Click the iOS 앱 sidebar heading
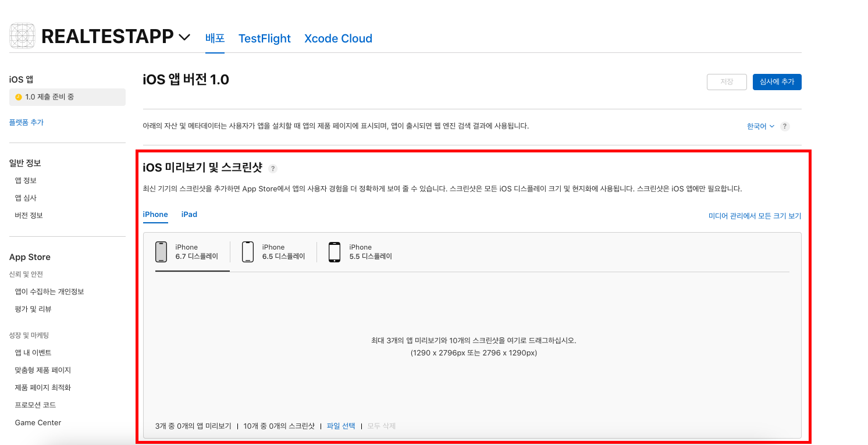Screen dimensions: 868x445 (21, 79)
